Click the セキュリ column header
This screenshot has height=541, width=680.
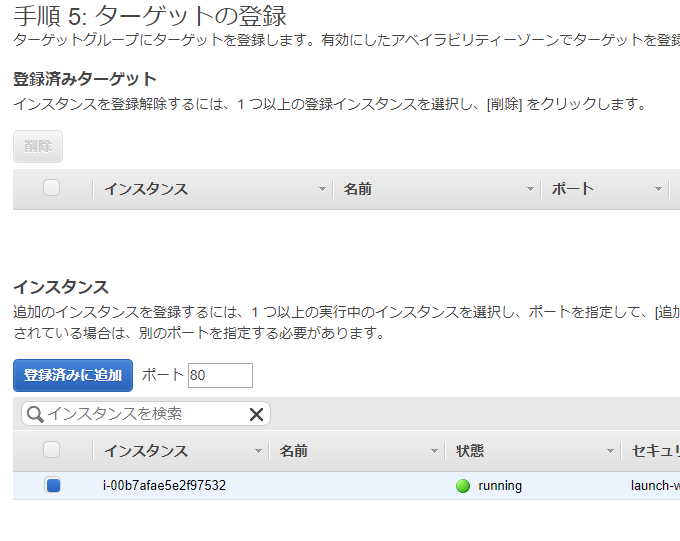(x=654, y=451)
